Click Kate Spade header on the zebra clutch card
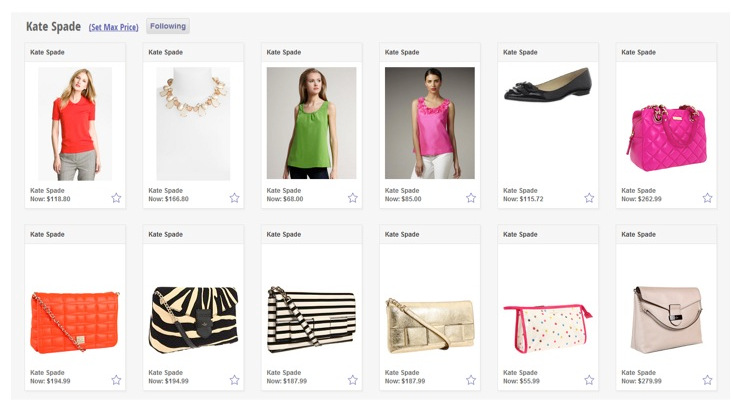The height and width of the screenshot is (400, 731). (166, 234)
